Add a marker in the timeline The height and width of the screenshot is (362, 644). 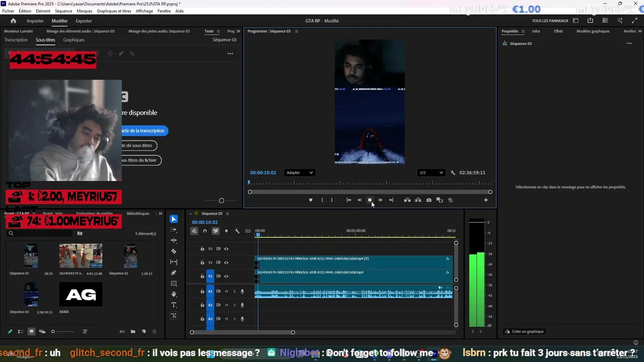pyautogui.click(x=226, y=231)
